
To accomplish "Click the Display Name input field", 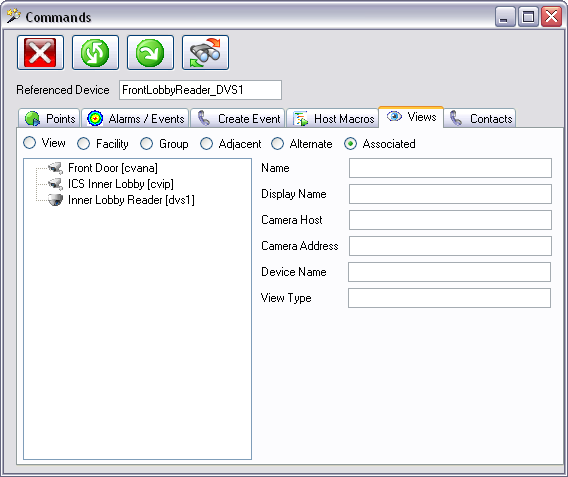I will 450,194.
